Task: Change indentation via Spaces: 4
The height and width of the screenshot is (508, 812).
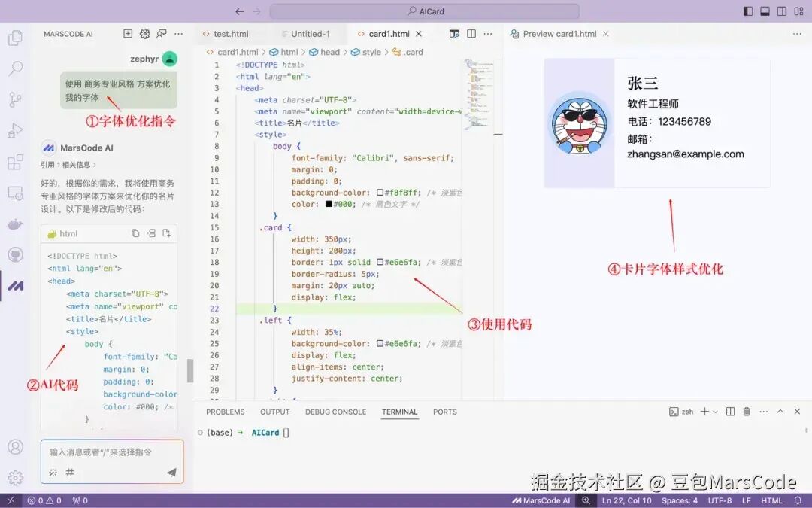Action: [680, 500]
